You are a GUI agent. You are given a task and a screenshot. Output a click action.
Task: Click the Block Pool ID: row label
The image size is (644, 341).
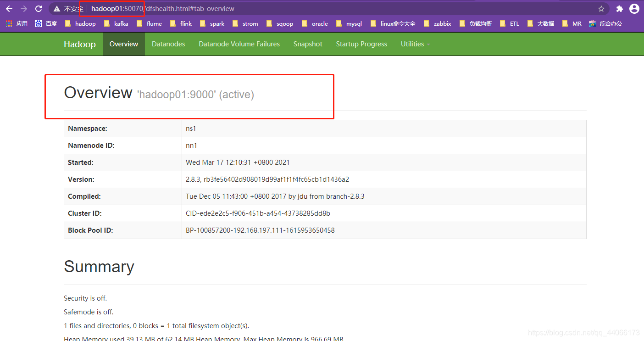coord(90,230)
